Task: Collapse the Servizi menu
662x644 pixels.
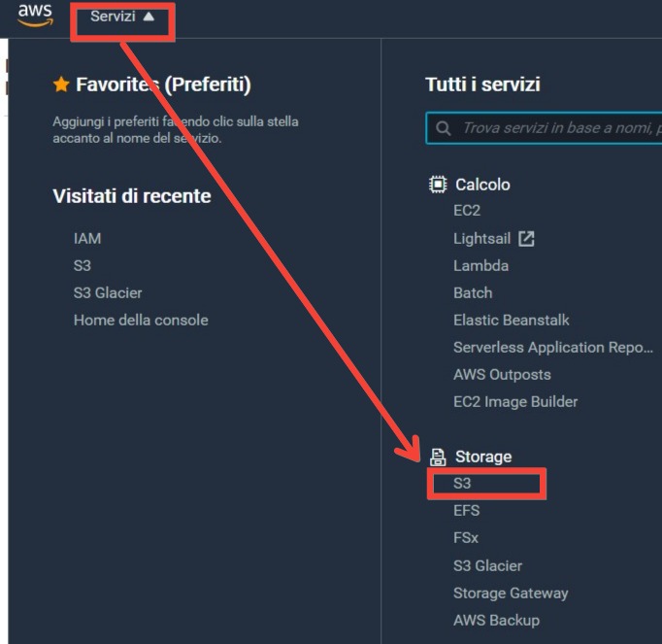Action: click(122, 17)
